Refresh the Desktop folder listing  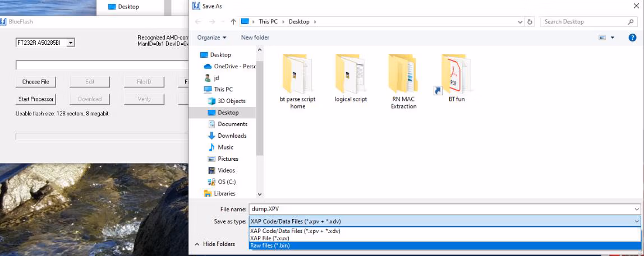(530, 22)
